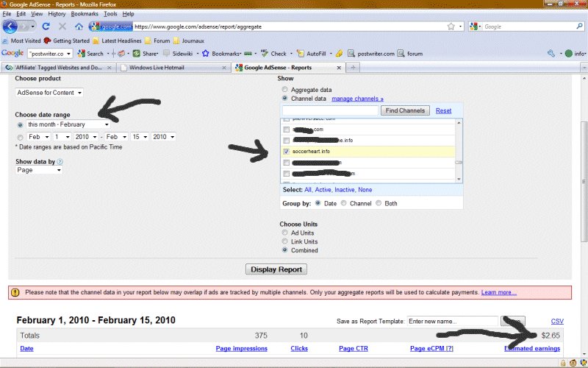The height and width of the screenshot is (368, 588).
Task: Click the search magnifier in Google search box
Action: coord(579,26)
